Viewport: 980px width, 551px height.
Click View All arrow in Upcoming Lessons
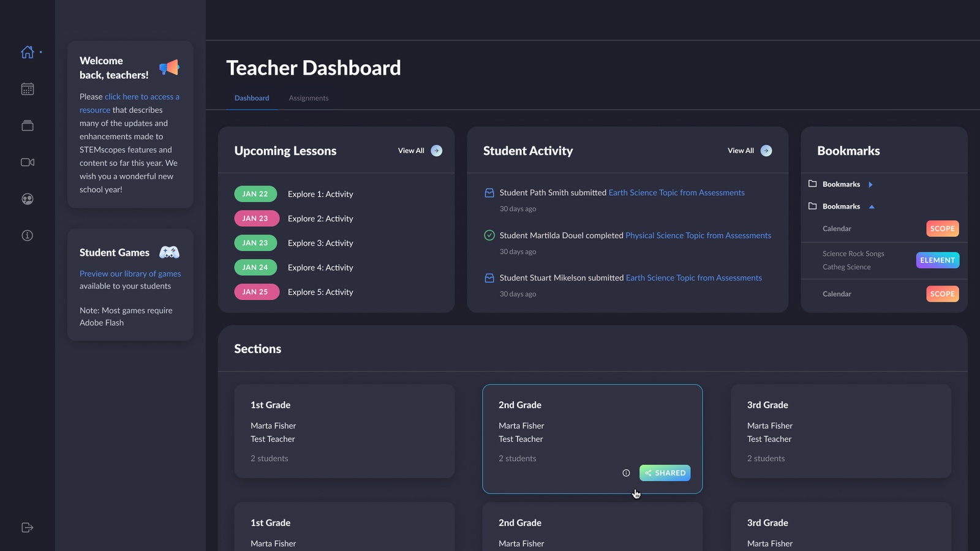click(436, 151)
